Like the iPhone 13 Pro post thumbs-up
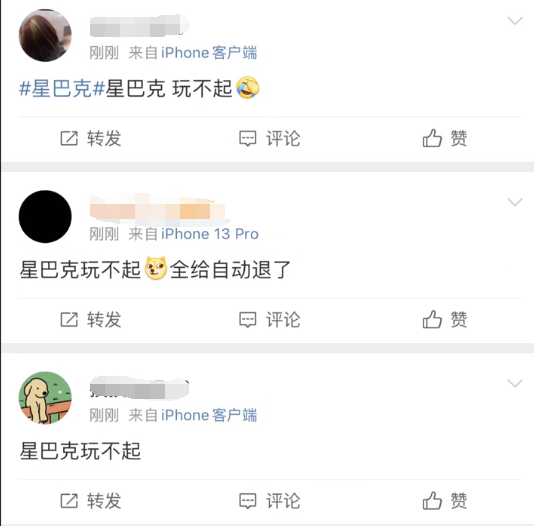Viewport: 545px width, 526px height. pos(432,319)
